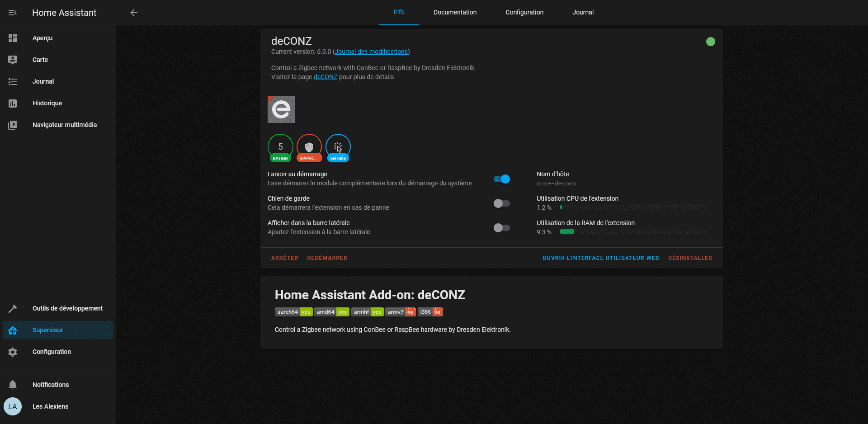Click the armv7 no badge
The width and height of the screenshot is (868, 424).
[x=401, y=312]
